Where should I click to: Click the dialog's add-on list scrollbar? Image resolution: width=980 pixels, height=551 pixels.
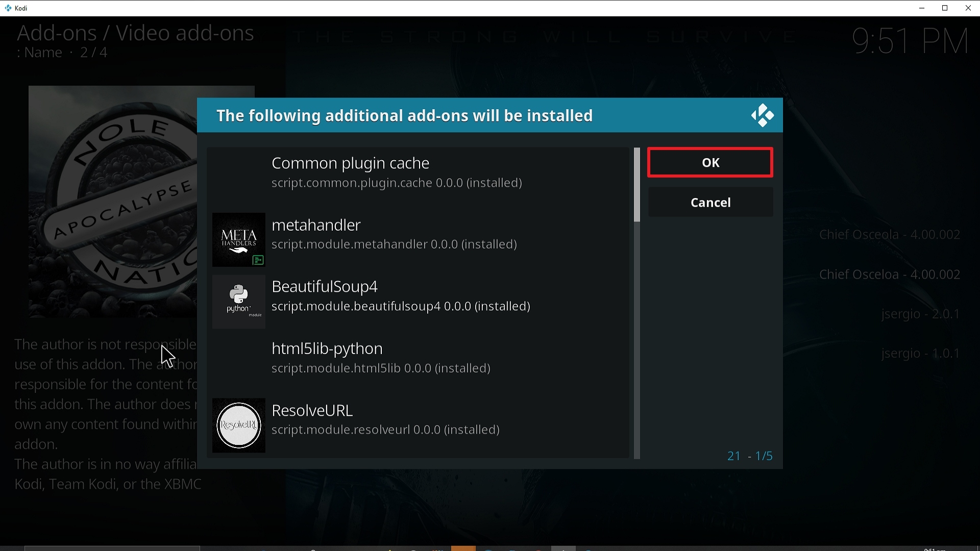coord(636,304)
